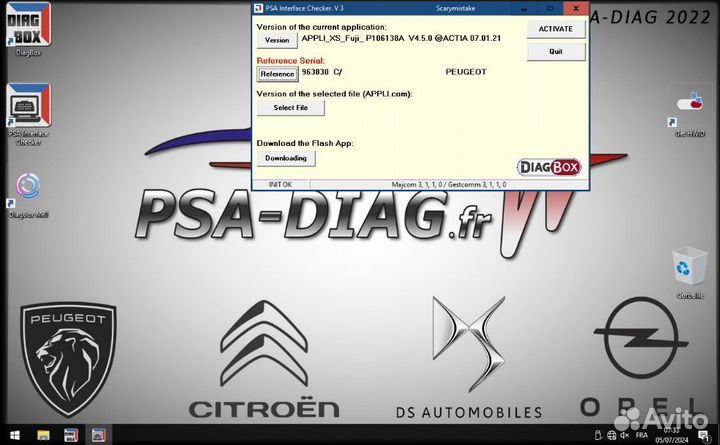The height and width of the screenshot is (445, 720).
Task: Click the Select File button
Action: pos(290,108)
